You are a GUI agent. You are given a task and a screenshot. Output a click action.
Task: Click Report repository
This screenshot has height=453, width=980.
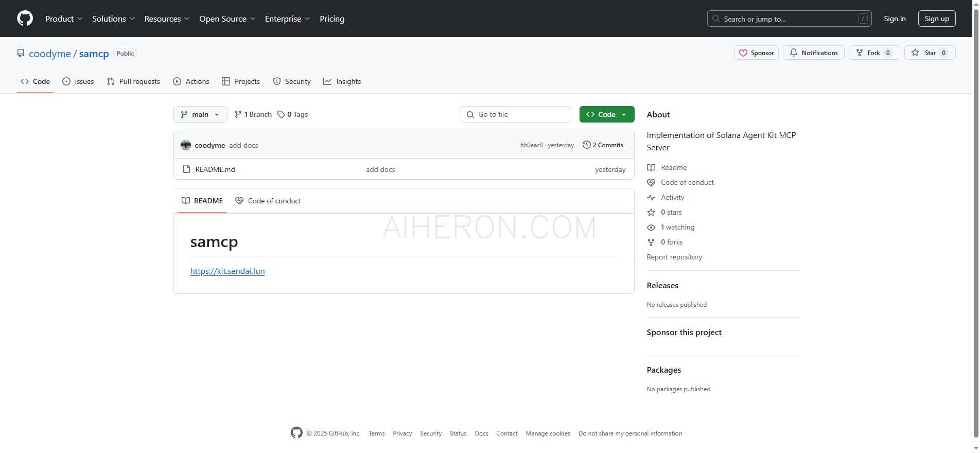pyautogui.click(x=674, y=257)
